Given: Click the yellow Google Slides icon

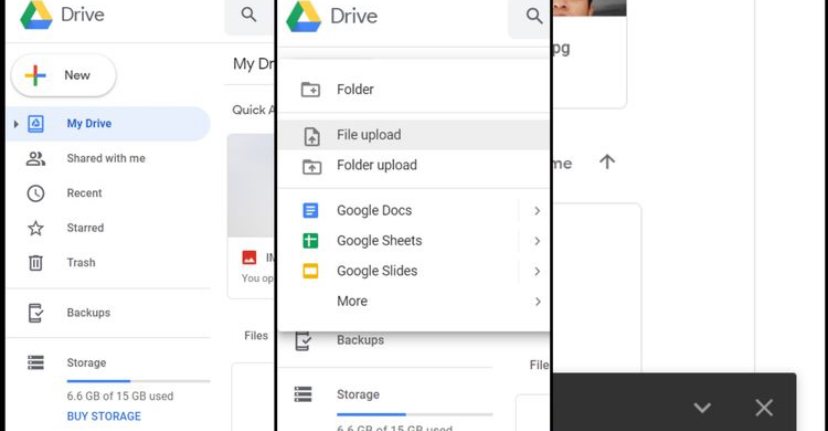Looking at the screenshot, I should click(x=310, y=271).
